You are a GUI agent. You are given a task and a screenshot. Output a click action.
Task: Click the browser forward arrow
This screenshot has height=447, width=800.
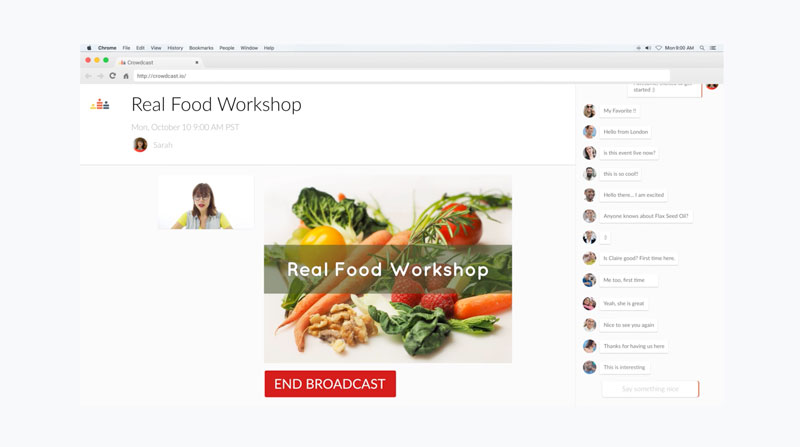101,76
